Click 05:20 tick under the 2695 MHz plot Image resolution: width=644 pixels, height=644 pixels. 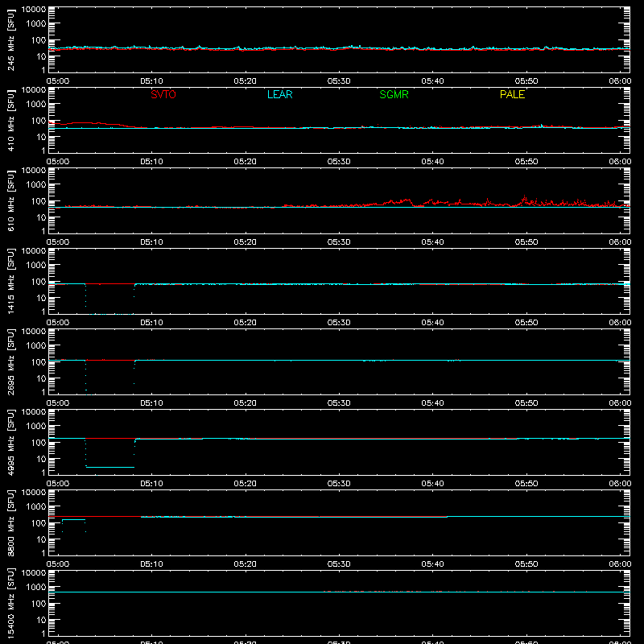[246, 403]
